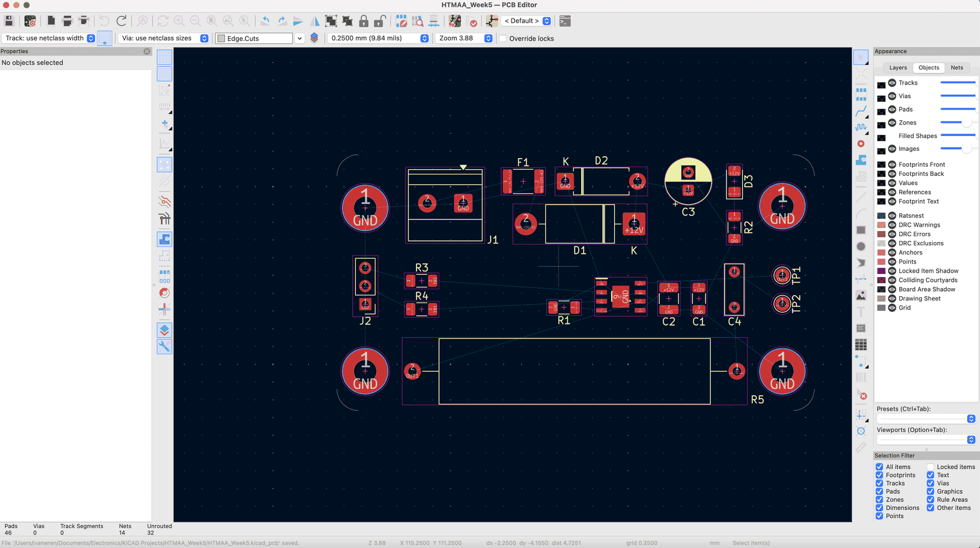Open the Zoom 3.88 dropdown
Screen dimensions: 980x548
[464, 38]
